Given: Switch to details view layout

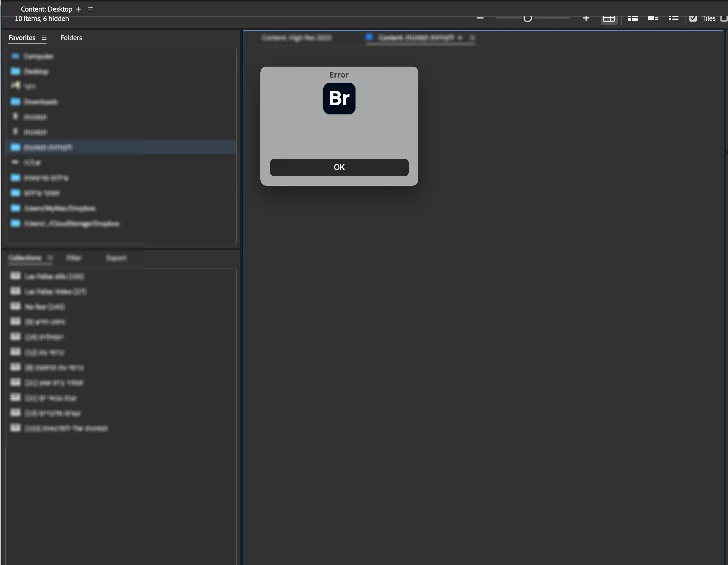Looking at the screenshot, I should coord(653,19).
